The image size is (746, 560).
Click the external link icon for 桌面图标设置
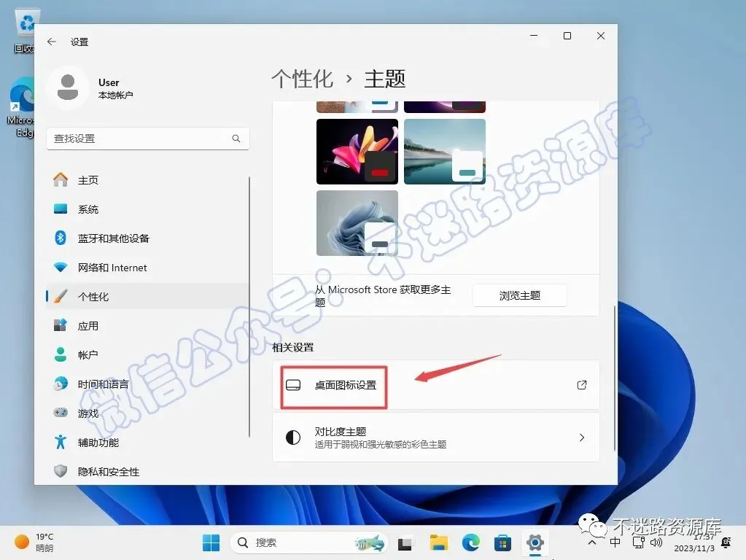581,385
